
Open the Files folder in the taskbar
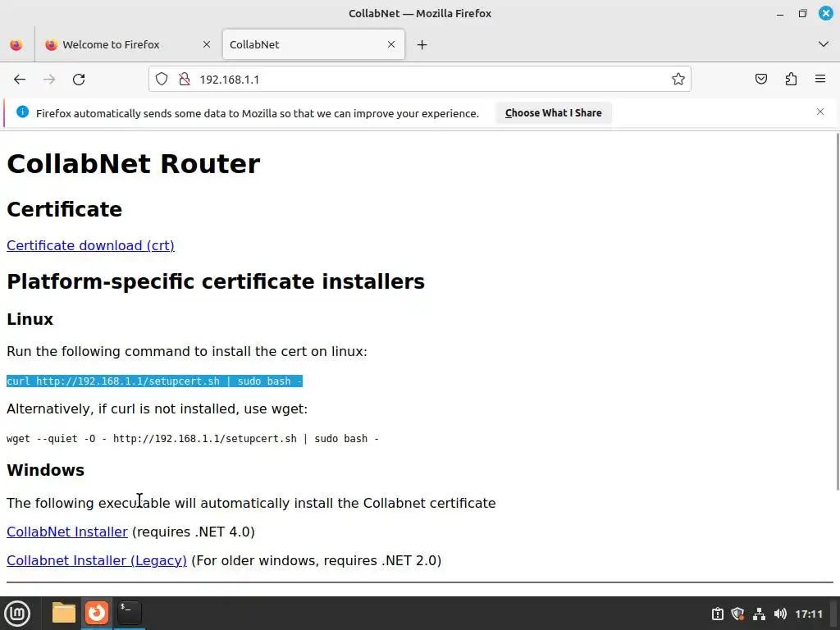[x=64, y=613]
